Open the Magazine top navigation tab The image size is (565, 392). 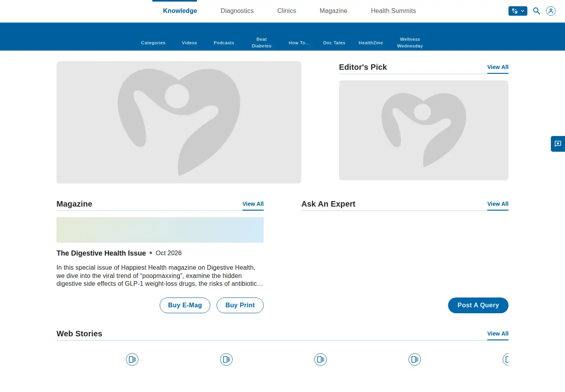click(334, 11)
